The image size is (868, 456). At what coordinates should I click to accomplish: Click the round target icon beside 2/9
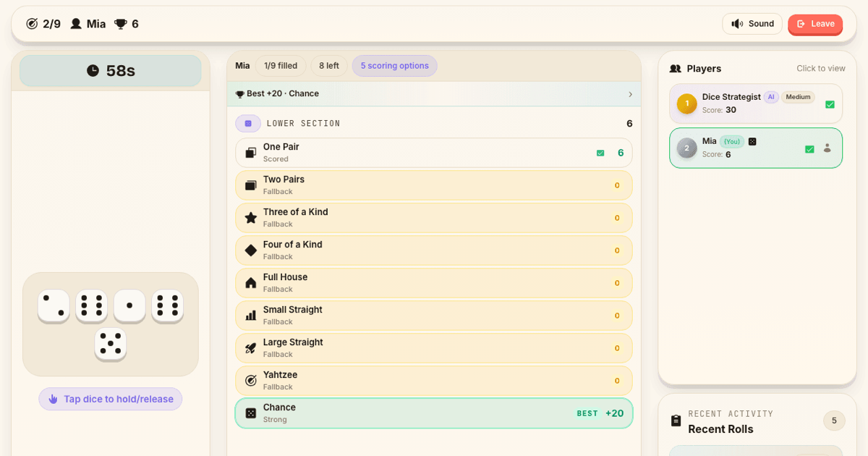click(x=32, y=24)
